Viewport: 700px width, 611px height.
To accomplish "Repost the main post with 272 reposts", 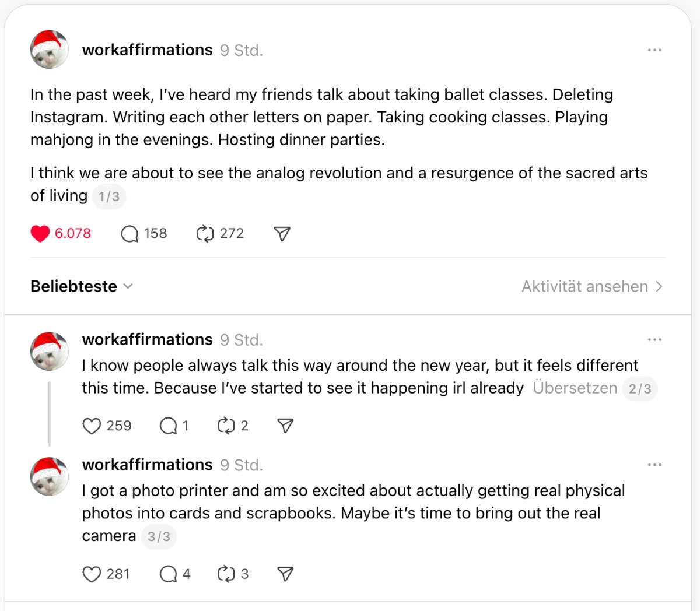I will click(x=205, y=234).
